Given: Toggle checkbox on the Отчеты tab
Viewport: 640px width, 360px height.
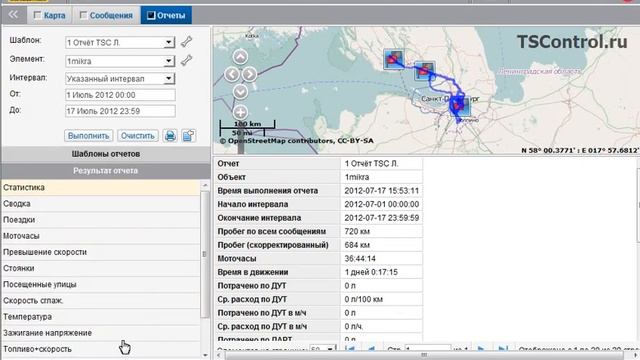Looking at the screenshot, I should 151,16.
